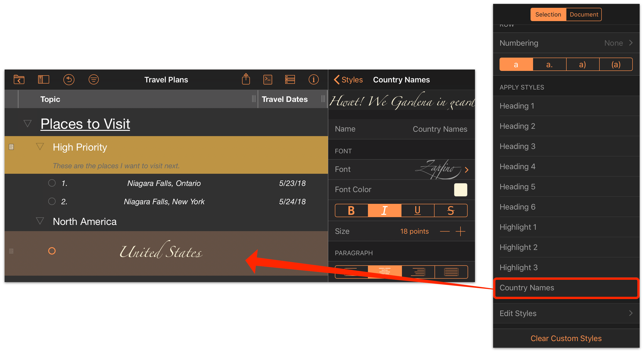Click the 18 points size value
This screenshot has width=644, height=353.
[414, 231]
